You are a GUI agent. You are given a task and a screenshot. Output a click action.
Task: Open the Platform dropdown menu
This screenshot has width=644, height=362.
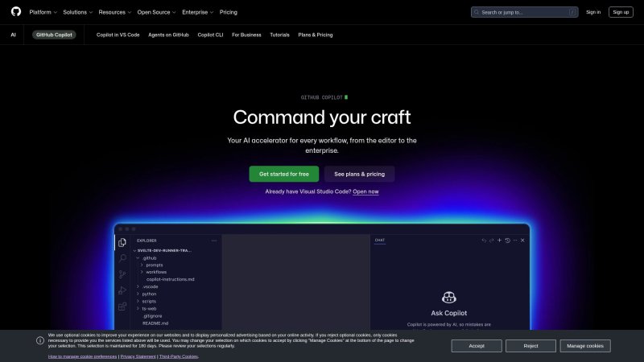tap(43, 12)
